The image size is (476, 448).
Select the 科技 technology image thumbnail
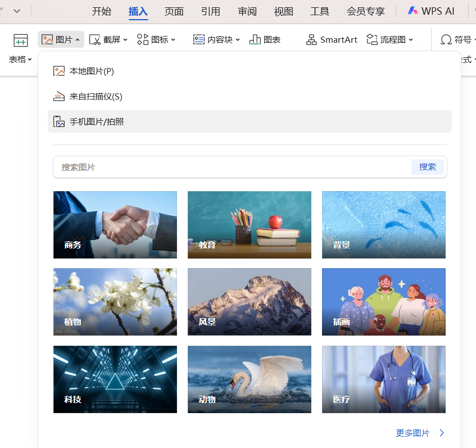pos(115,379)
